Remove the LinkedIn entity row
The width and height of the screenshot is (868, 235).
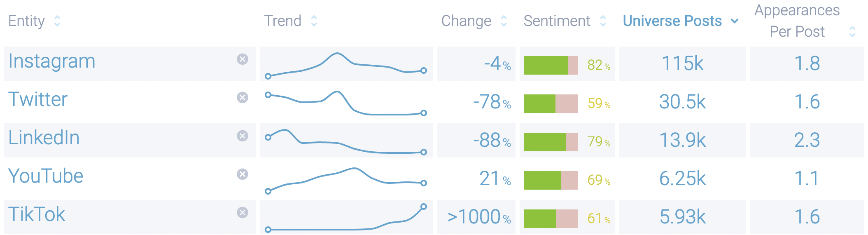[x=243, y=136]
